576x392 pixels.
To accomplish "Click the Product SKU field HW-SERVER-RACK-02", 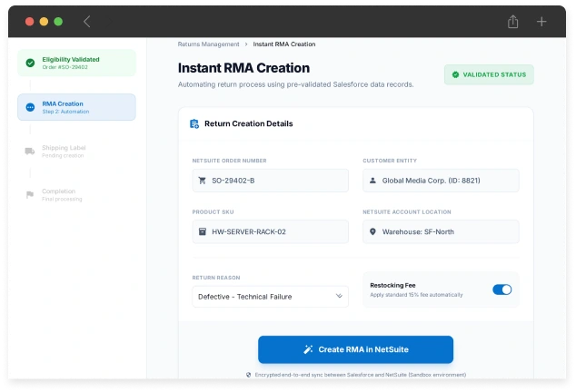I will click(271, 231).
